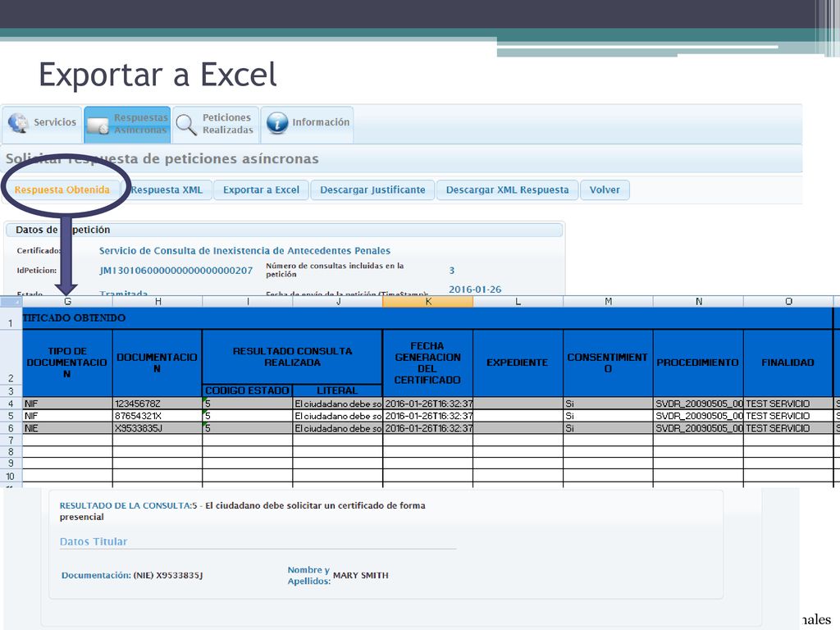Image resolution: width=840 pixels, height=630 pixels.
Task: Click the date value 2016-01-26
Action: [475, 290]
